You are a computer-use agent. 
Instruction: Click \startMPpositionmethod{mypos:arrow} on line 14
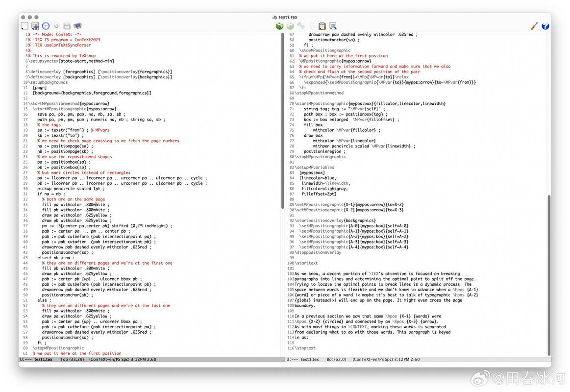pyautogui.click(x=69, y=103)
